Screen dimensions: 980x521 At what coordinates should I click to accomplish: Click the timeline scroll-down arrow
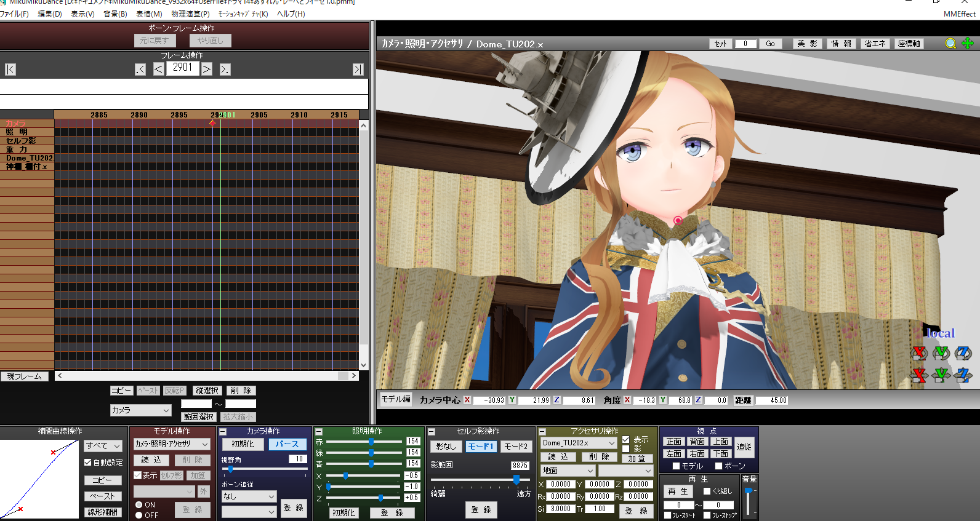tap(363, 365)
